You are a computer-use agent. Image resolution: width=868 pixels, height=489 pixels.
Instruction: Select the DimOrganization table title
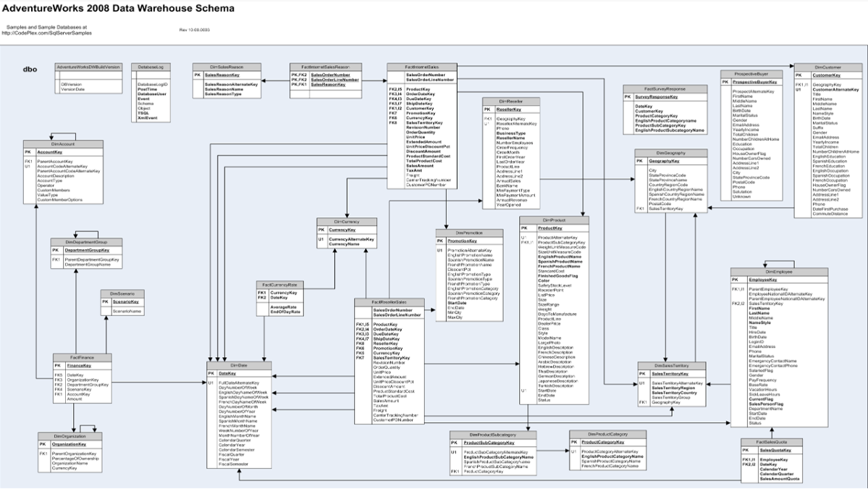[x=69, y=436]
